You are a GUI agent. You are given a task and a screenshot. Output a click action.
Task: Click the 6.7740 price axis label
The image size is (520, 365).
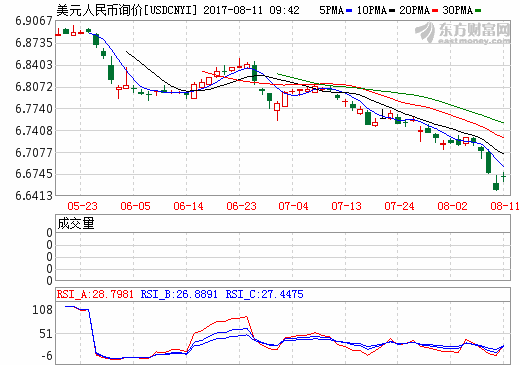34,109
